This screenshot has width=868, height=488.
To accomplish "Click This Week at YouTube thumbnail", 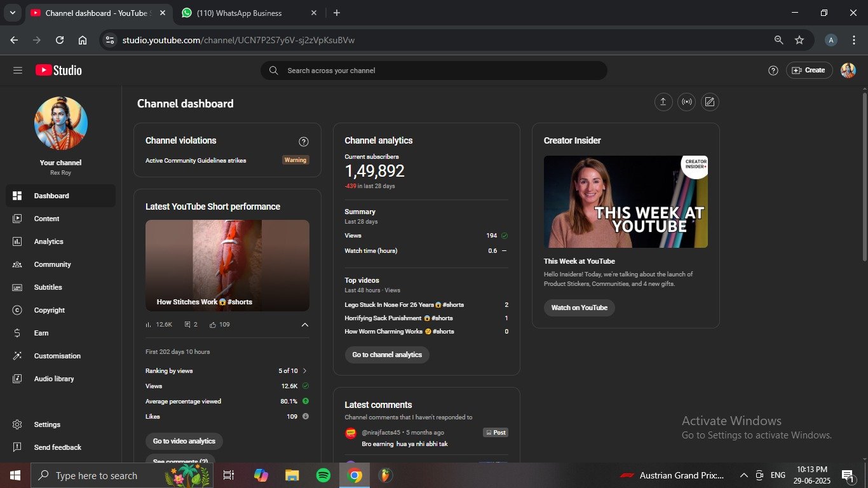I will [x=626, y=202].
